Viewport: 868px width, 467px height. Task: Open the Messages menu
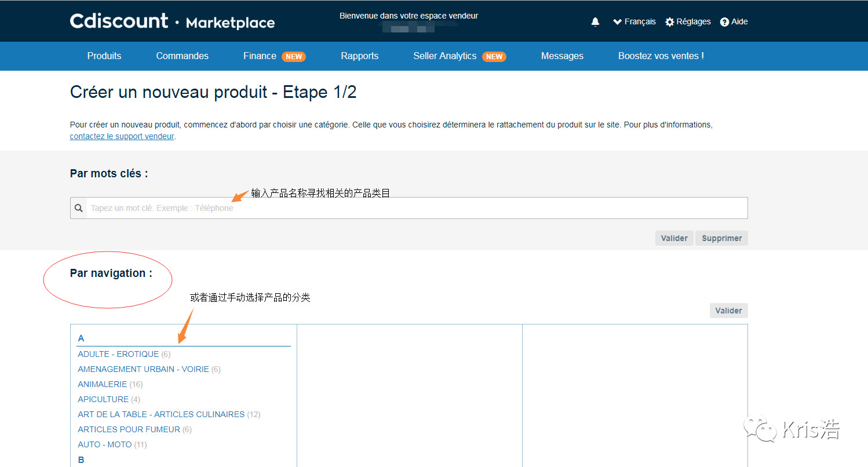point(562,56)
